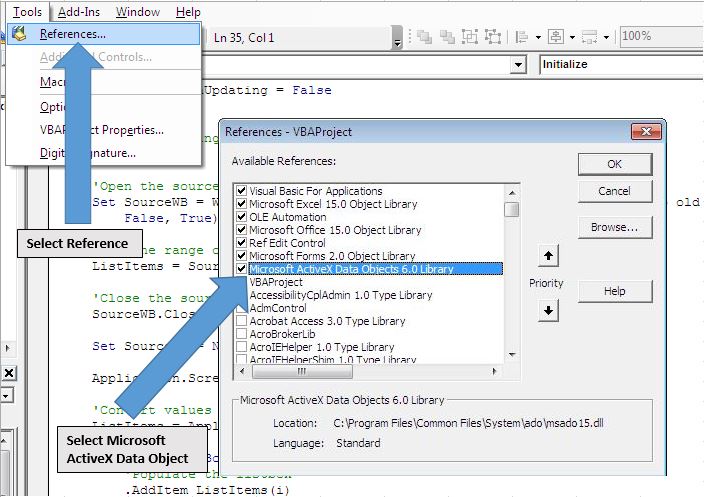Viewport: 704px width, 497px height.
Task: Check Acrobat Access 3.0 Type Library
Action: (242, 321)
